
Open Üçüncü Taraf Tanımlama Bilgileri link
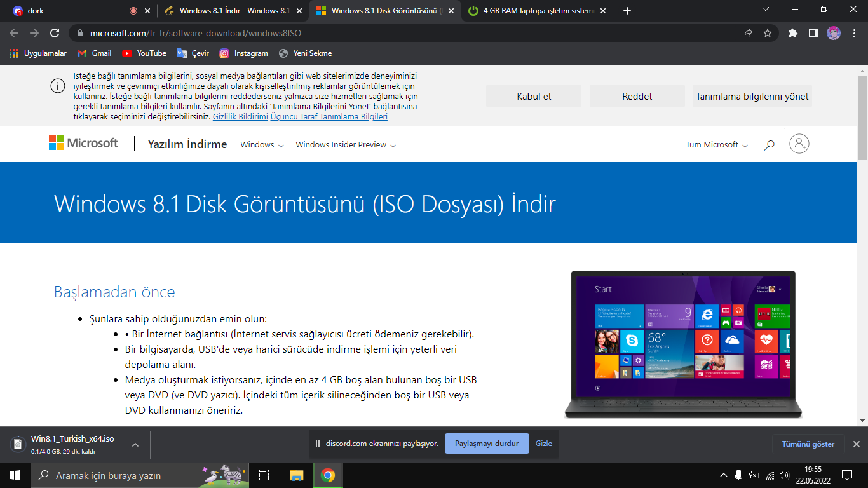(329, 117)
